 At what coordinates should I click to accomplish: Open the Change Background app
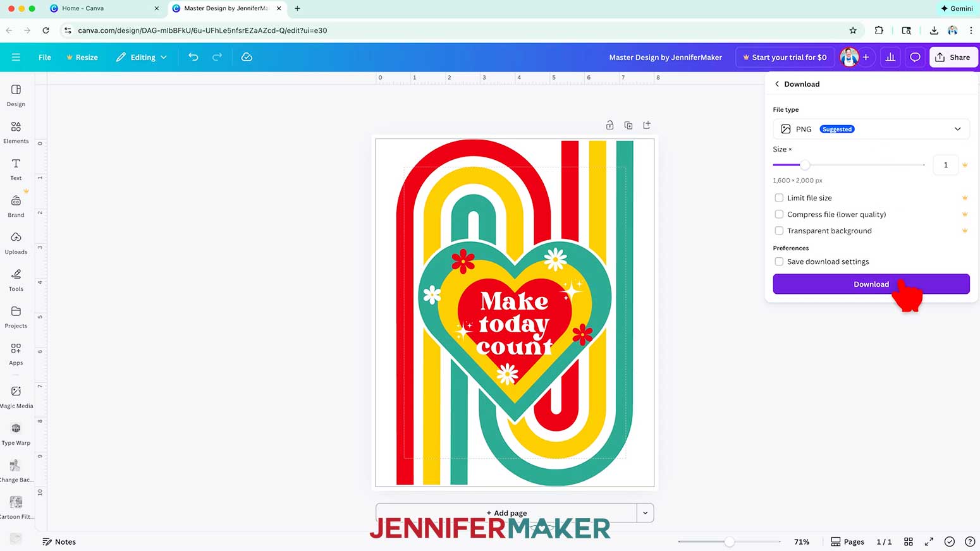16,471
